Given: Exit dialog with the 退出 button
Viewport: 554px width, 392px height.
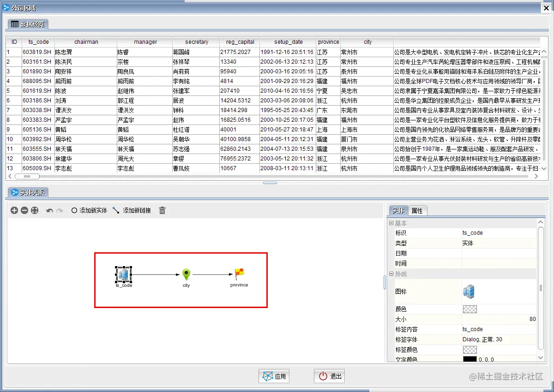Looking at the screenshot, I should point(329,376).
